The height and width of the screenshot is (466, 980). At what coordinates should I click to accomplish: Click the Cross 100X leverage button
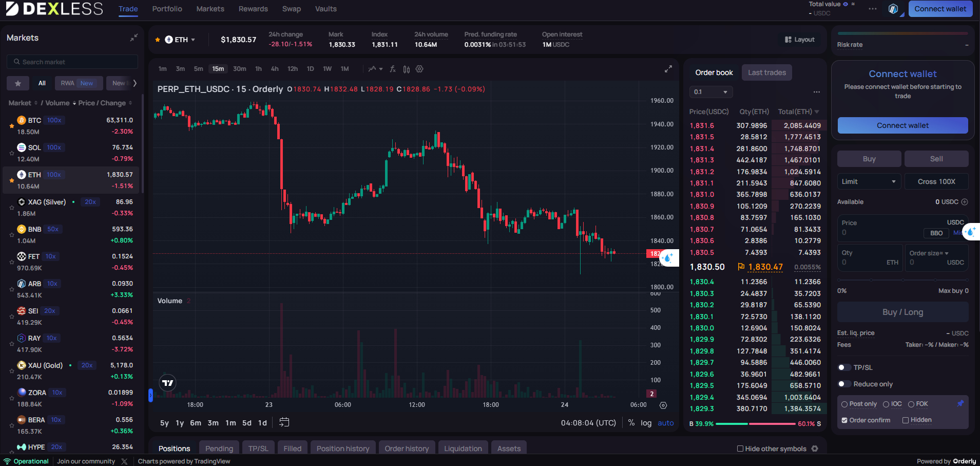point(936,181)
